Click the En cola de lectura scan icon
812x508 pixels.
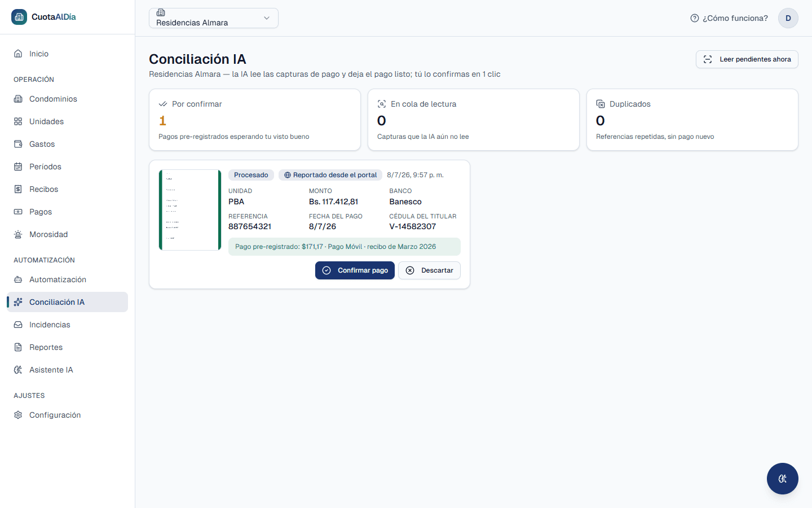pyautogui.click(x=382, y=104)
